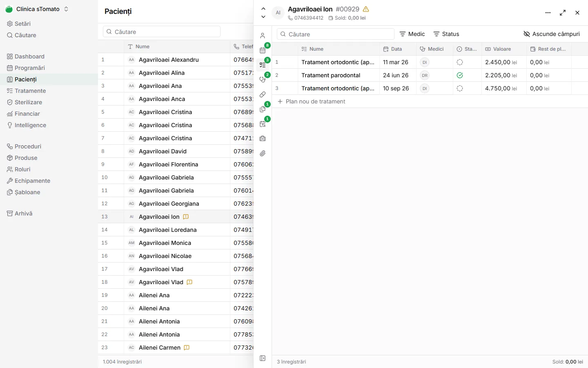
Task: Open the appointments calendar icon with badge 8
Action: click(x=263, y=50)
